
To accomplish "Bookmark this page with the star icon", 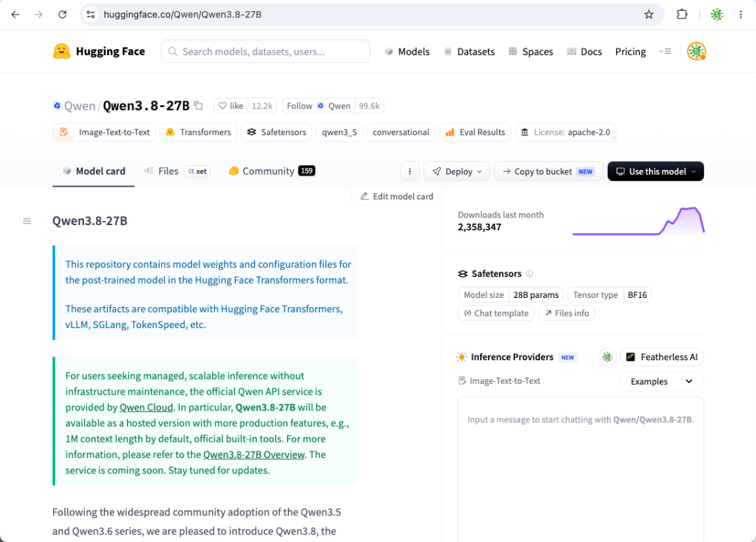I will 649,15.
